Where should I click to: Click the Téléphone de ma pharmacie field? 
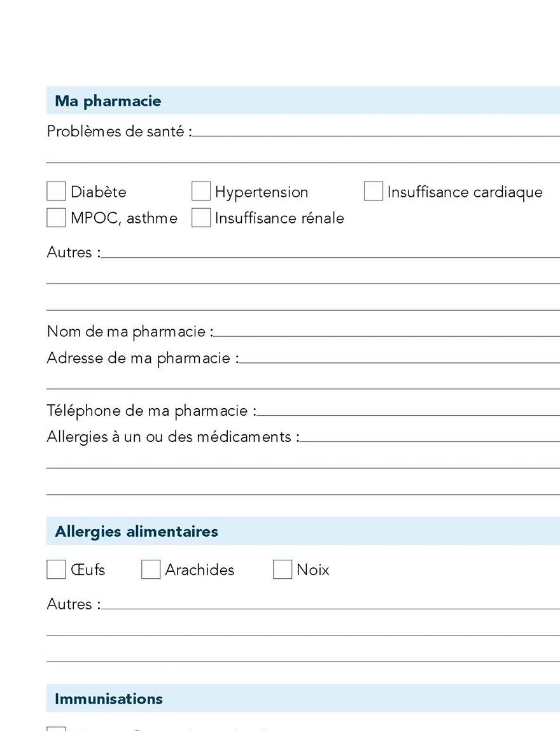tap(408, 410)
